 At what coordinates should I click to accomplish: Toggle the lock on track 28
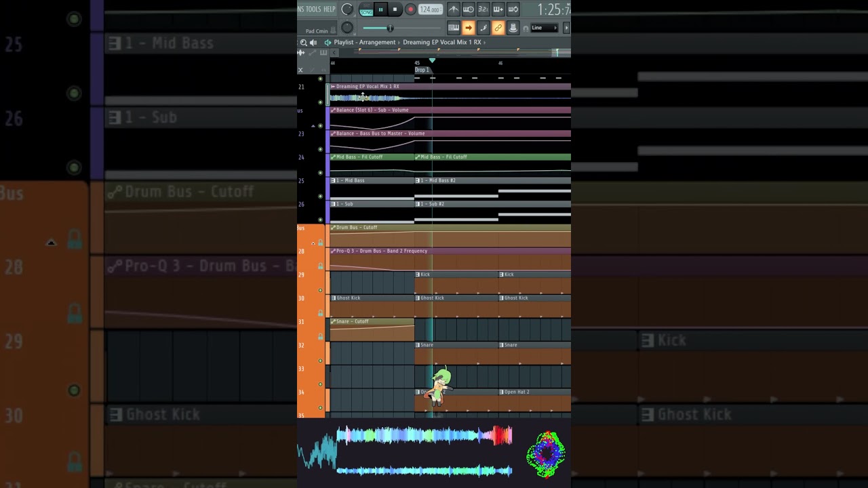[x=321, y=266]
